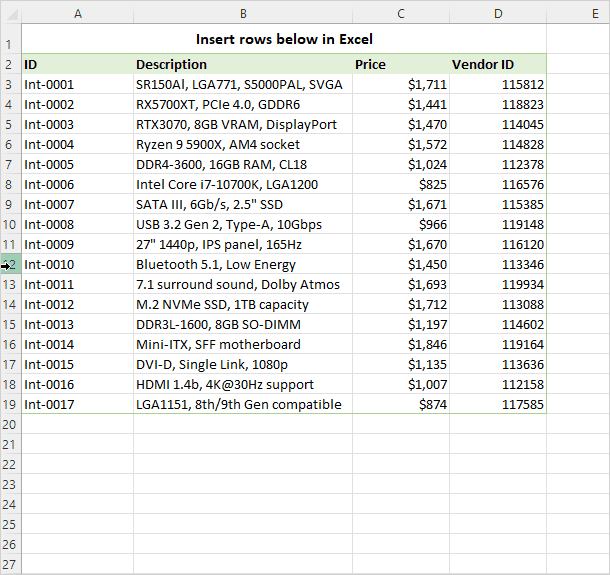The width and height of the screenshot is (610, 575).
Task: Select row 13 header
Action: tap(9, 284)
